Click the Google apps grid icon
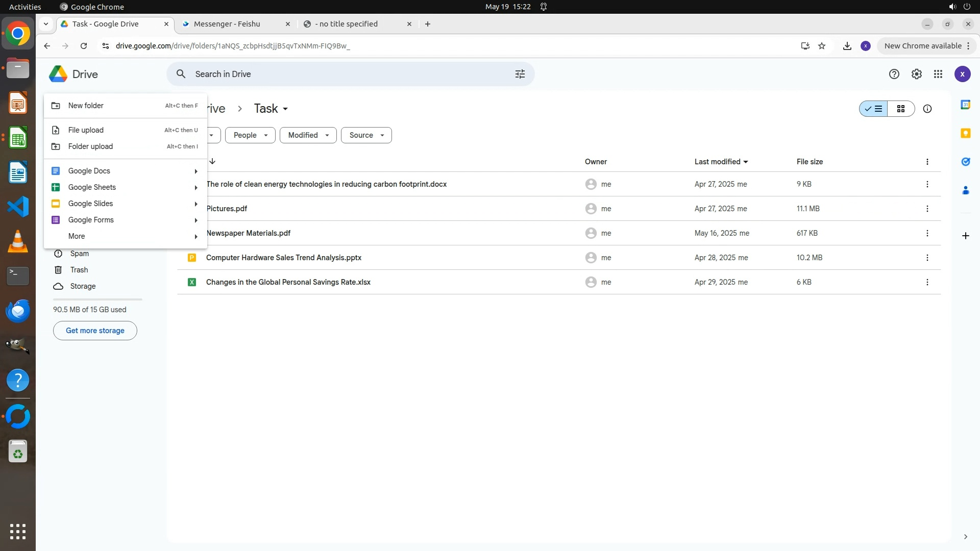 938,74
